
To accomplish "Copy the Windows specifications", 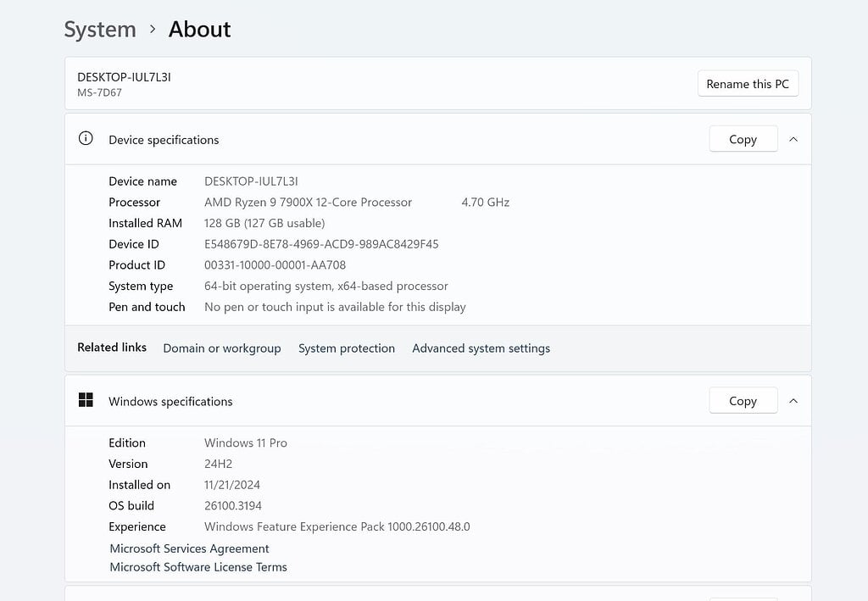I will pyautogui.click(x=743, y=401).
